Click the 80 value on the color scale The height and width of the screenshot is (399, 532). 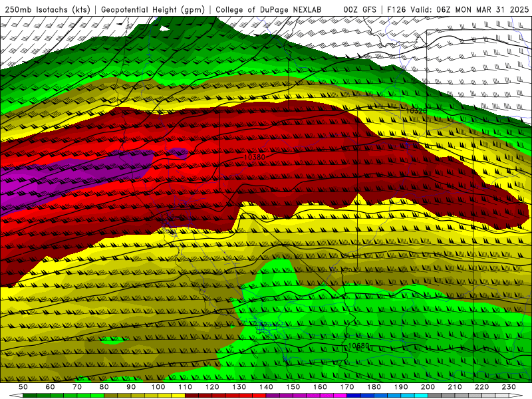tap(104, 387)
